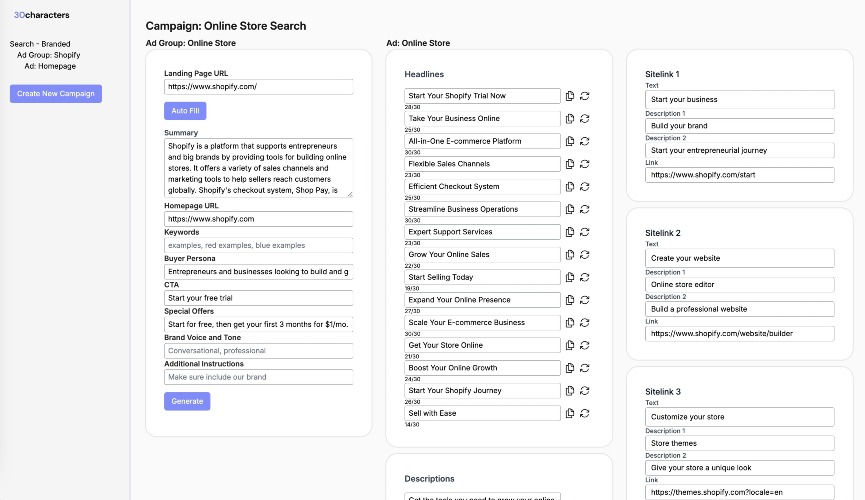Screen dimensions: 865x500
Task: Edit Sitelink 2 text 'Create your website'
Action: (x=740, y=258)
